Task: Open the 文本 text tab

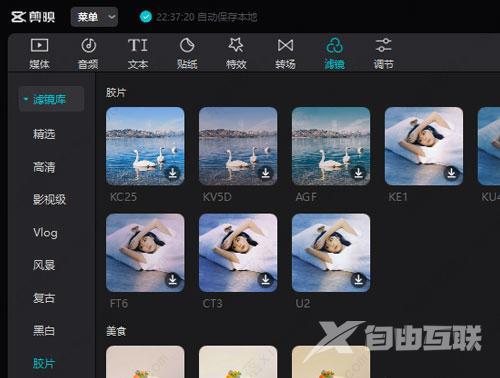Action: (x=138, y=54)
